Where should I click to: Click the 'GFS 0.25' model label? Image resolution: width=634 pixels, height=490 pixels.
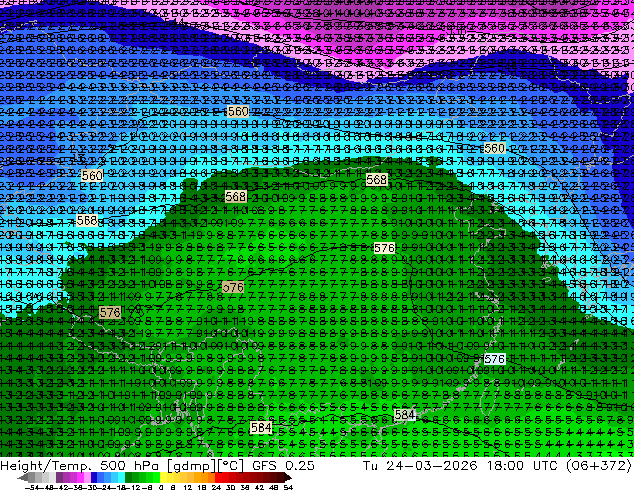283,466
